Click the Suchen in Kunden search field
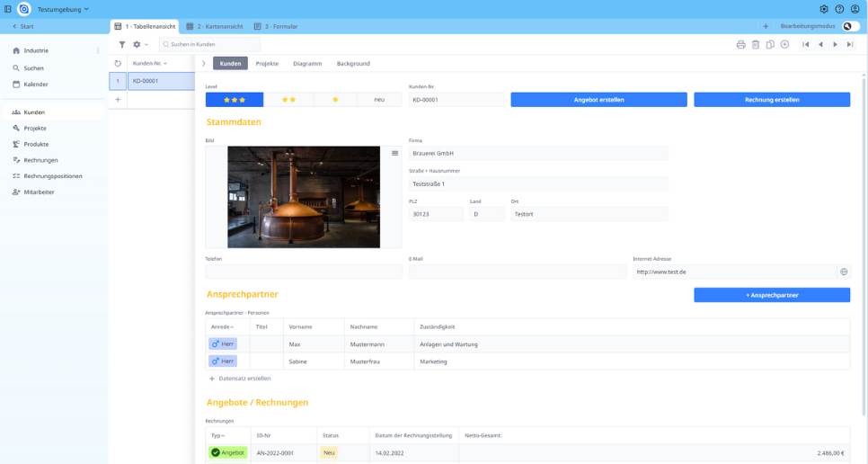The height and width of the screenshot is (464, 868). pos(211,44)
